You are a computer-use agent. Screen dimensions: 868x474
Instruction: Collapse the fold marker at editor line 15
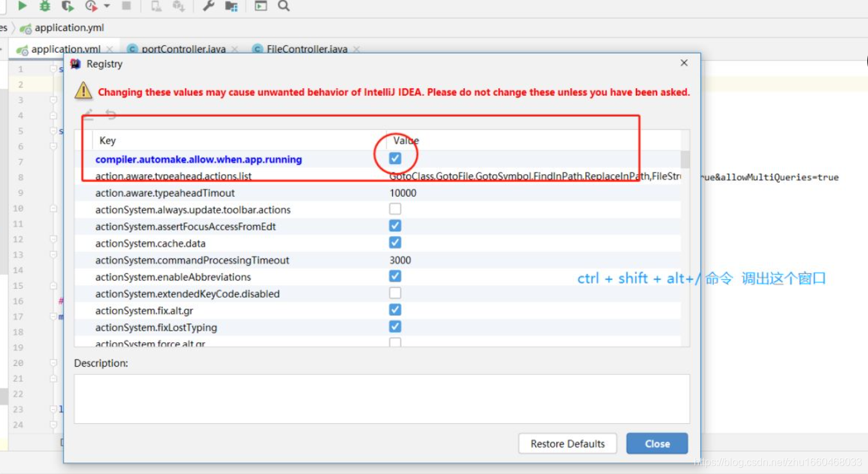coord(53,286)
